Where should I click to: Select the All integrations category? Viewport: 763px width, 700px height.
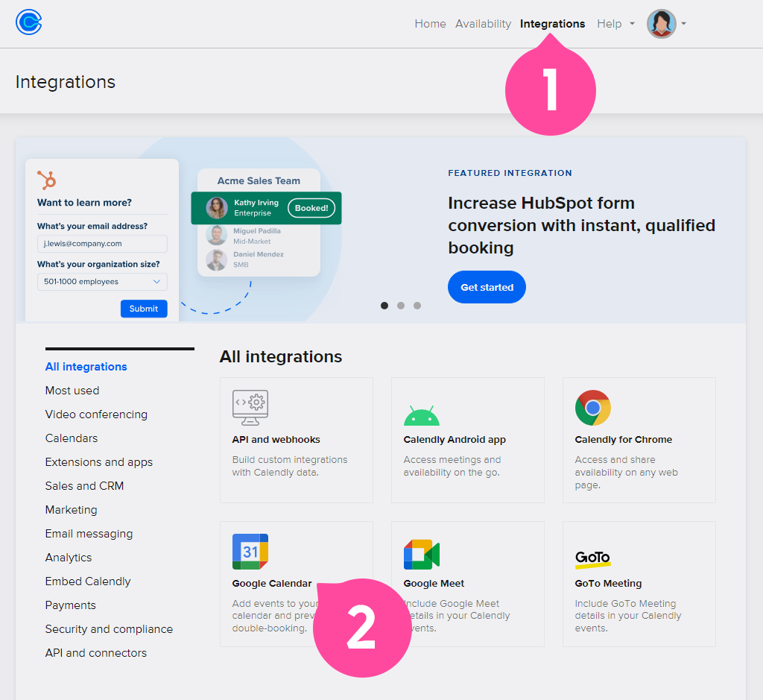86,367
